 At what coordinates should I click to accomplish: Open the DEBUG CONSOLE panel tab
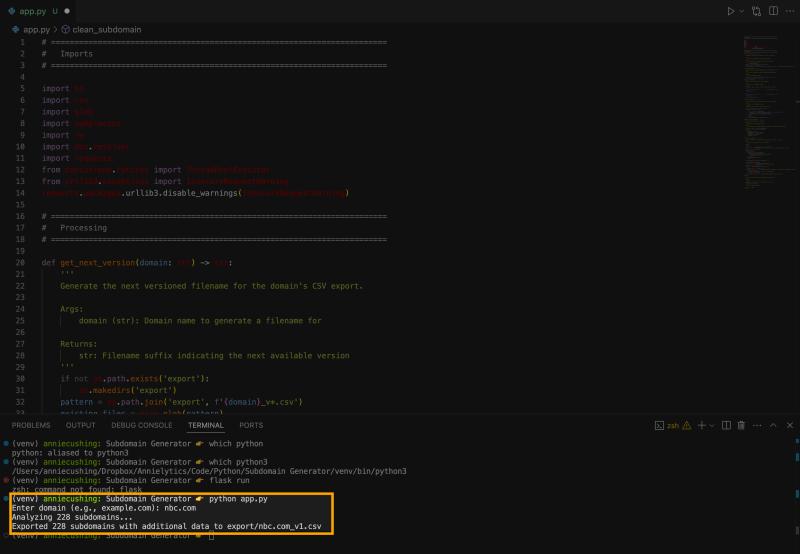[141, 425]
